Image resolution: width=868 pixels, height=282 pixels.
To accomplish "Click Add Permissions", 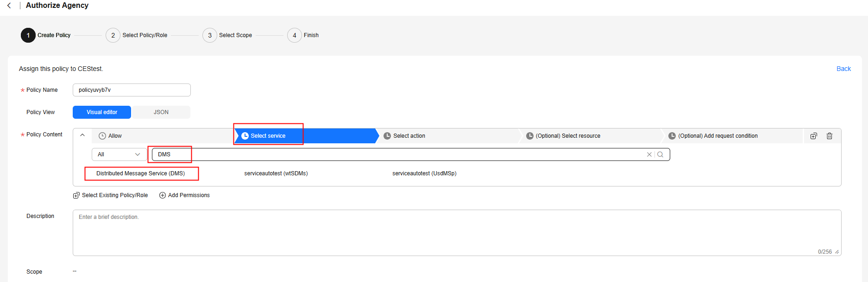I will tap(184, 195).
